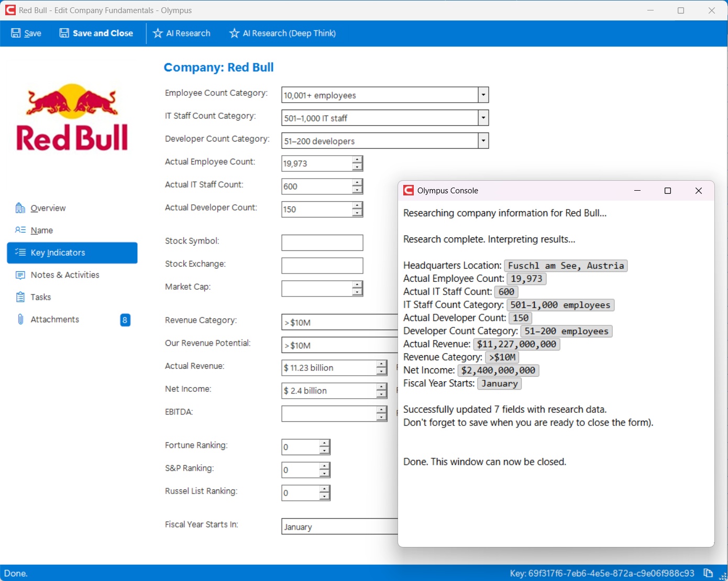
Task: Open Developer Count Category dropdown
Action: click(483, 141)
